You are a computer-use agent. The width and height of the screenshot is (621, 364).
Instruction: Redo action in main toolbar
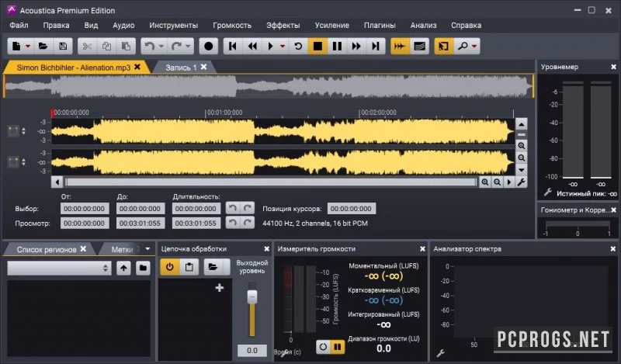pos(176,46)
